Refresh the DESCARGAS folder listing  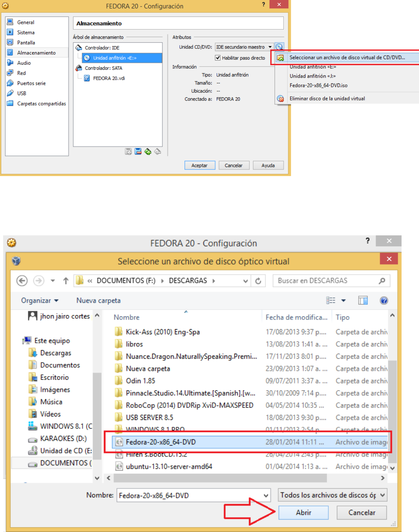(x=258, y=281)
